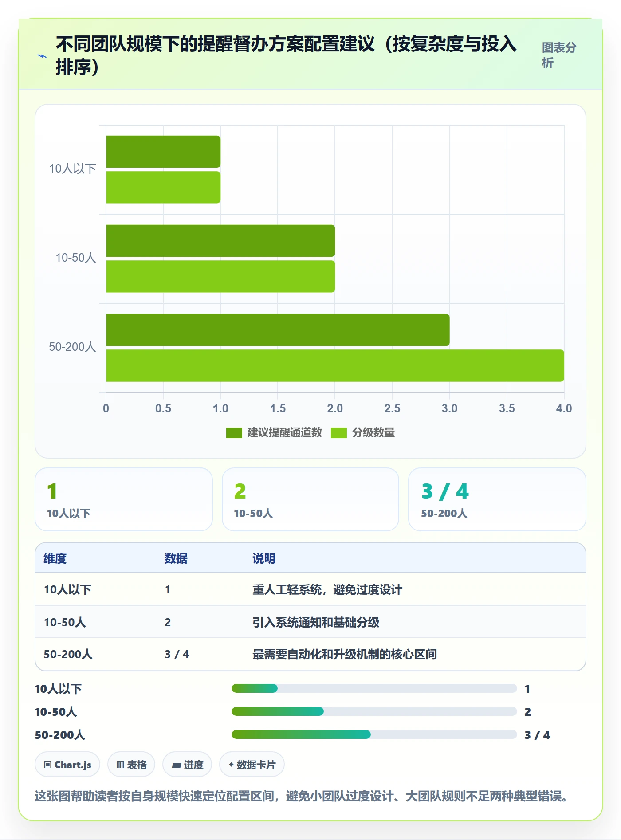Open the stat card showing 3 / 4
Image resolution: width=621 pixels, height=840 pixels.
497,499
